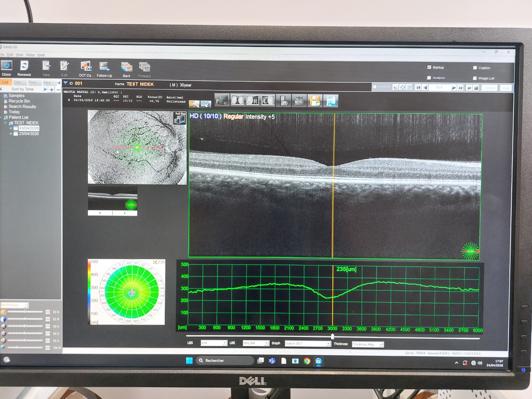This screenshot has width=532, height=399.
Task: Open the Setup menu
Action: [x=30, y=55]
